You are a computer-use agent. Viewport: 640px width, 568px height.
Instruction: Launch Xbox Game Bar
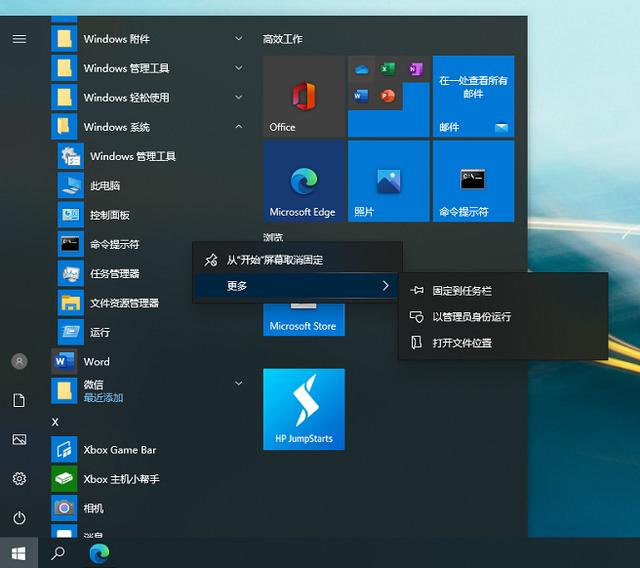click(149, 450)
